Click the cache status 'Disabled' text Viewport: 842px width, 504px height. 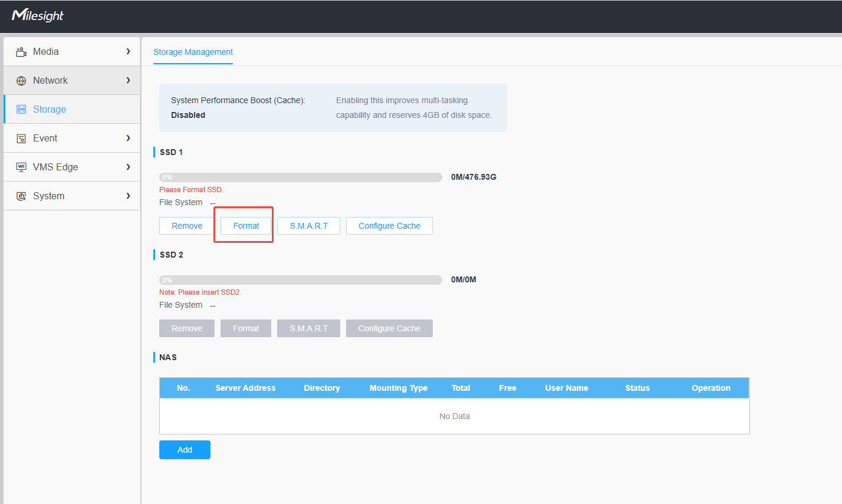(x=188, y=115)
